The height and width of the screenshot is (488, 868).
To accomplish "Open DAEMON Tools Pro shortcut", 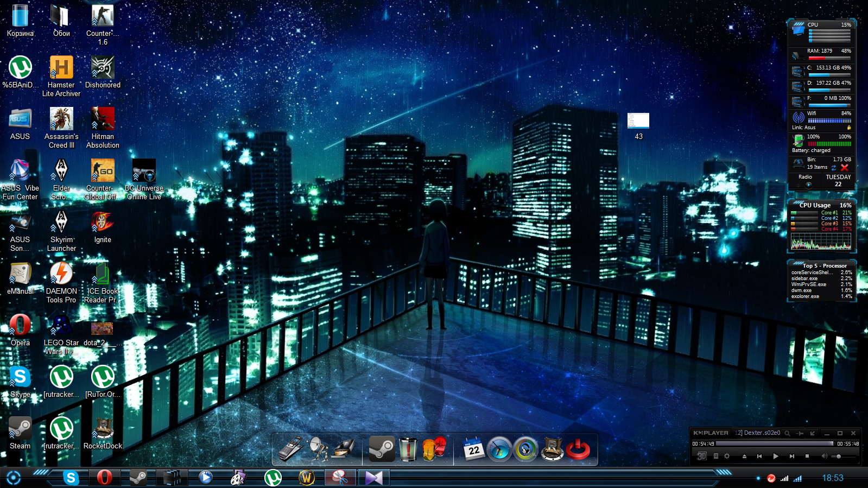I will coord(61,282).
